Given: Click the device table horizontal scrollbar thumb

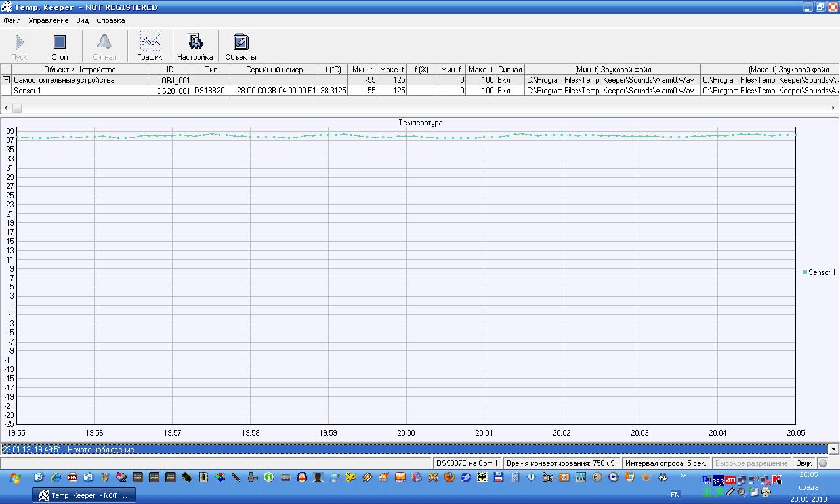Looking at the screenshot, I should (x=17, y=108).
